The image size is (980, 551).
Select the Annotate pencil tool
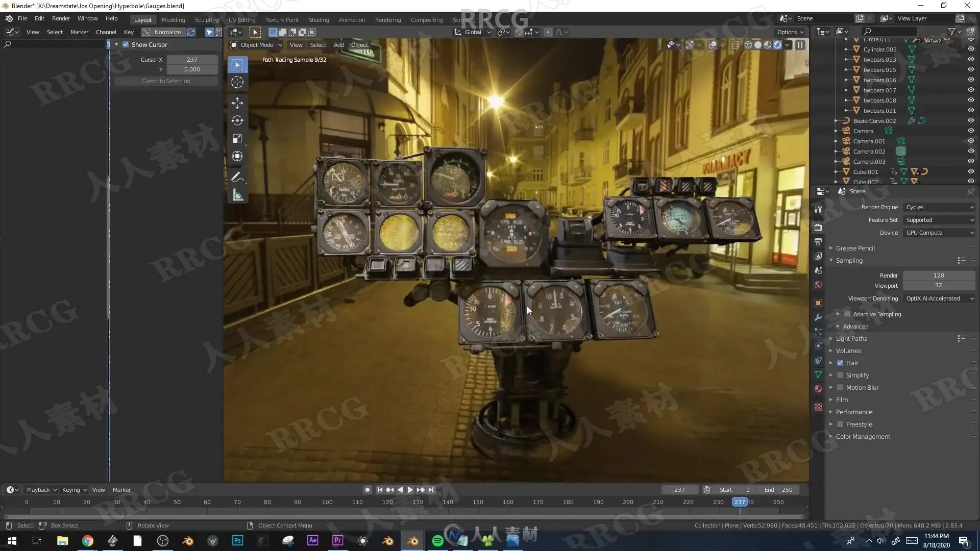(237, 177)
